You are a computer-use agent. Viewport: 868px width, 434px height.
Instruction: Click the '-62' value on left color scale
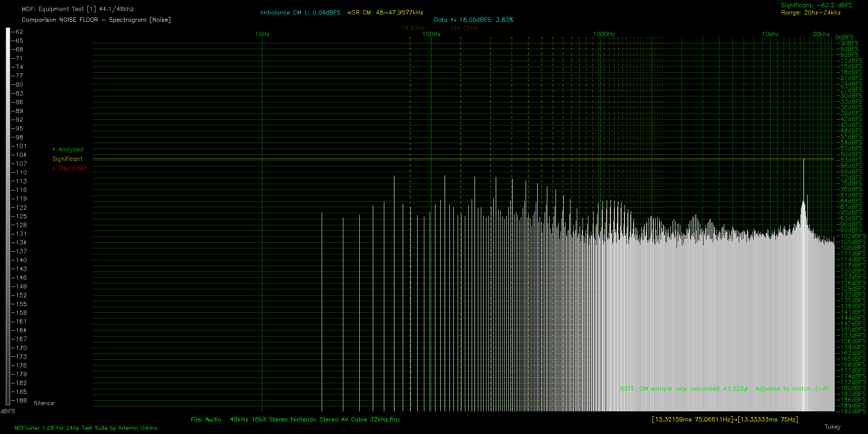click(18, 32)
